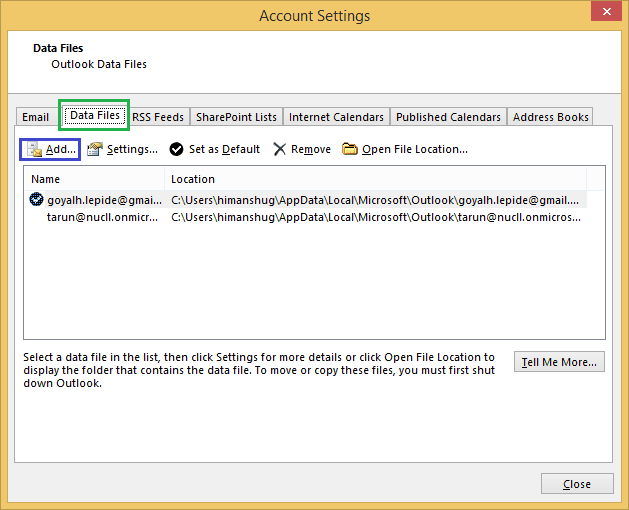Click the Open File Location... label
Viewport: 629px width, 510px height.
(415, 149)
